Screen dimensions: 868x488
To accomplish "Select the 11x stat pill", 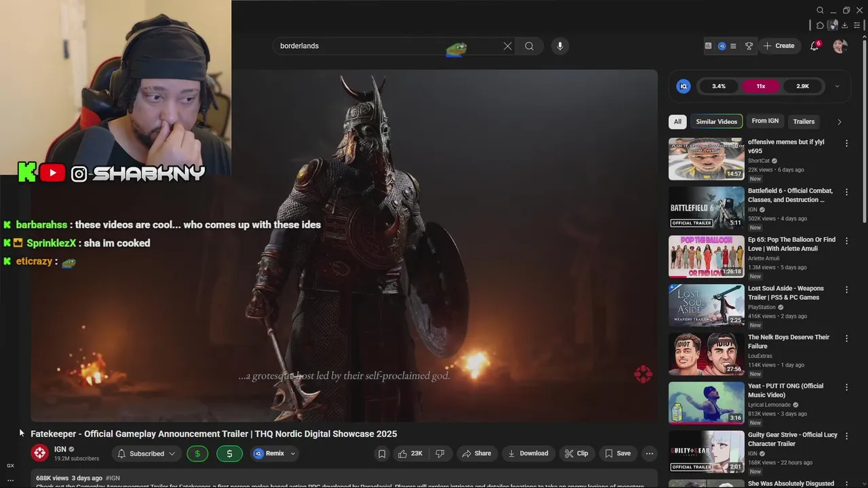I will point(761,86).
